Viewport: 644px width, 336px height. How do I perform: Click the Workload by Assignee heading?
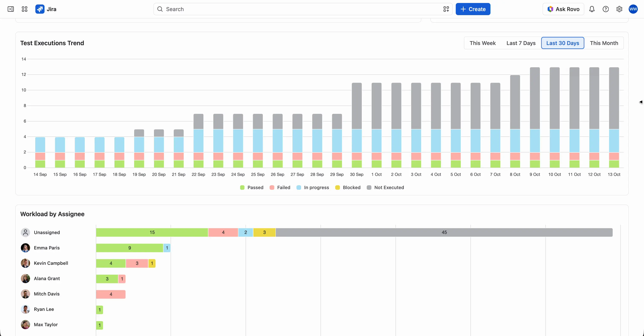(x=52, y=214)
